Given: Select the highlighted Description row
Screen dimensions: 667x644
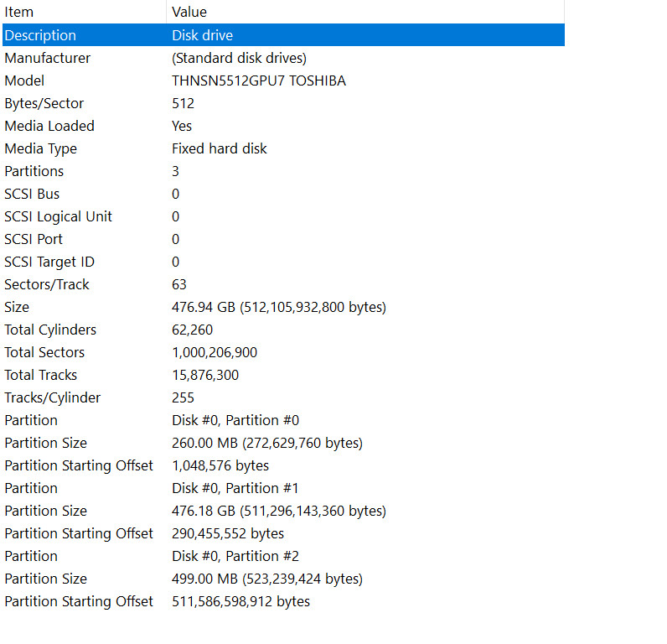Looking at the screenshot, I should click(283, 35).
